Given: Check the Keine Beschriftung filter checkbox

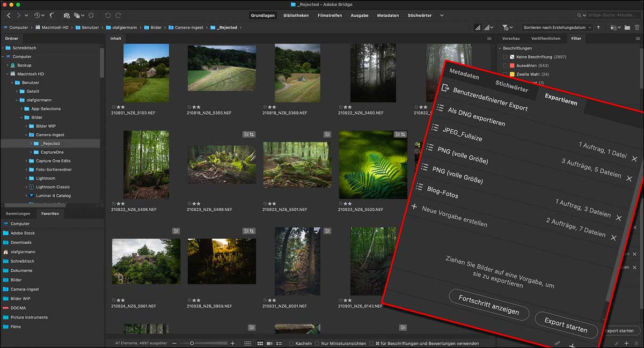Looking at the screenshot, I should 504,57.
